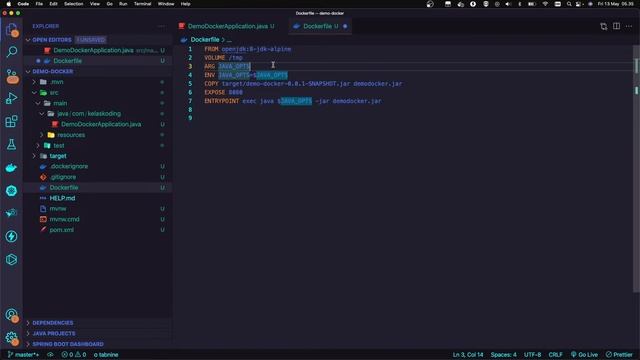Image resolution: width=640 pixels, height=360 pixels.
Task: Change UTF-8 file encoding
Action: tap(532, 355)
